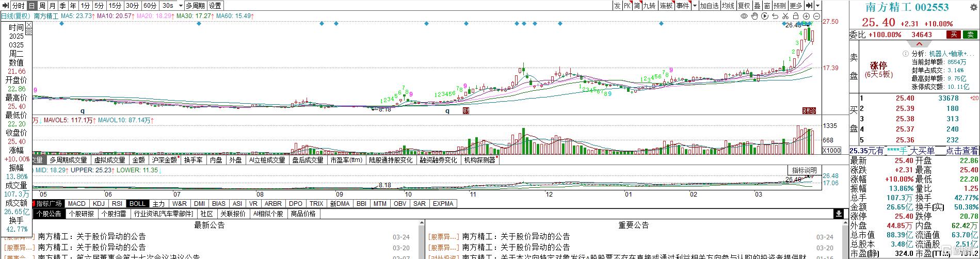Switch indicator to MACD
The width and height of the screenshot is (980, 259).
(77, 203)
